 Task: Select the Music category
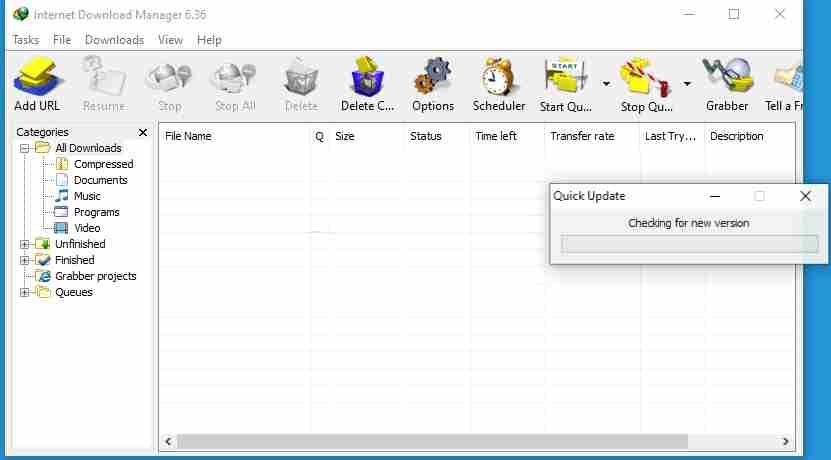pyautogui.click(x=87, y=196)
